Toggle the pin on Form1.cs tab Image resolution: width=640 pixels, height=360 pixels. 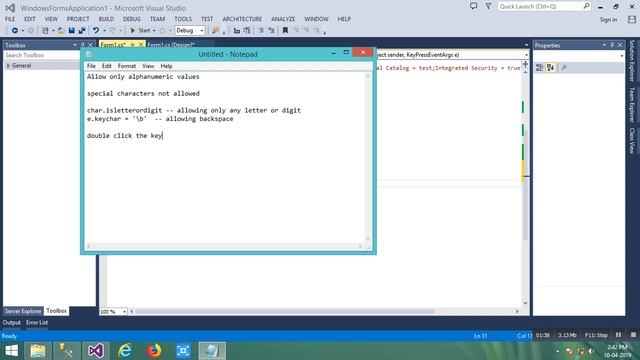coord(132,45)
